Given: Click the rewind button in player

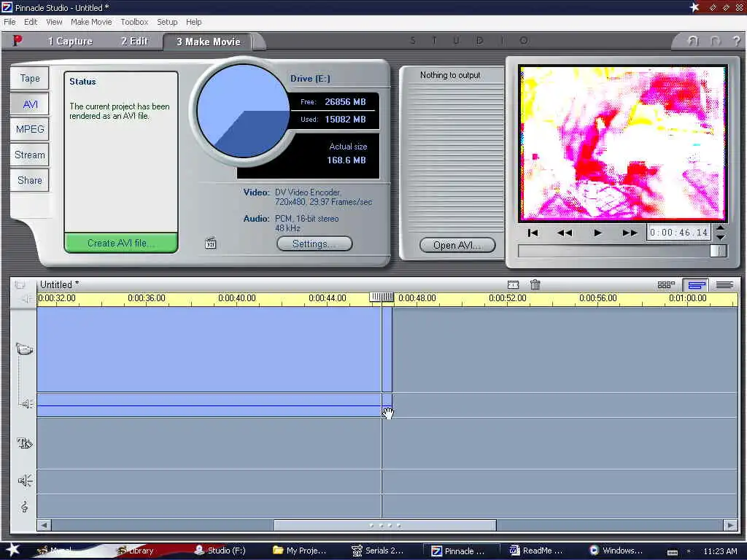Looking at the screenshot, I should point(565,233).
